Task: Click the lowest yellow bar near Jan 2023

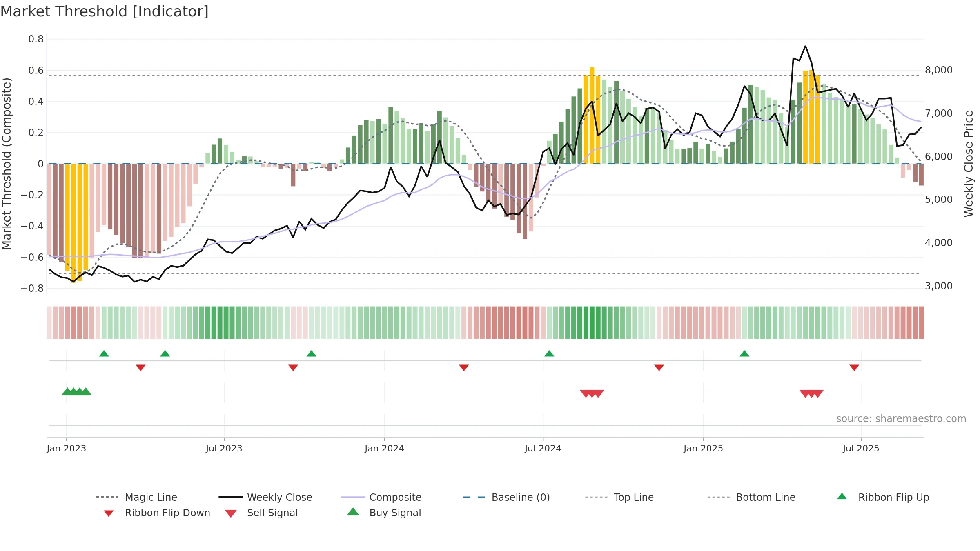Action: [73, 223]
